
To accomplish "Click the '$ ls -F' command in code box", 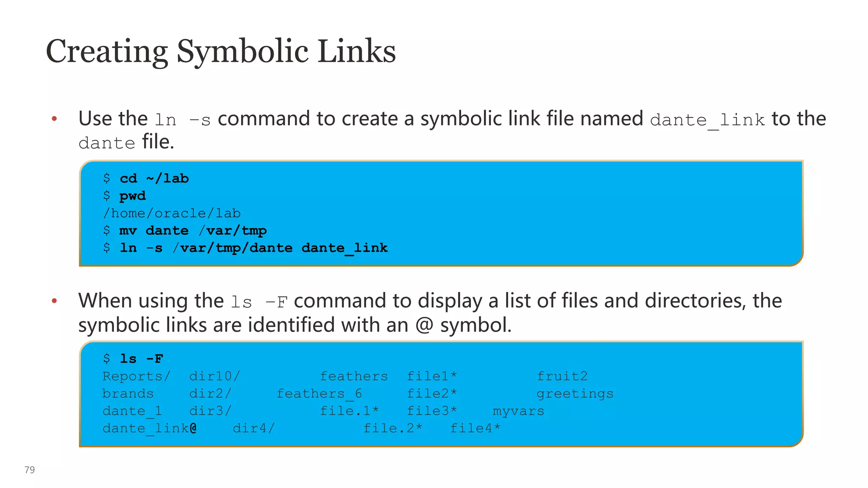I will tap(133, 359).
